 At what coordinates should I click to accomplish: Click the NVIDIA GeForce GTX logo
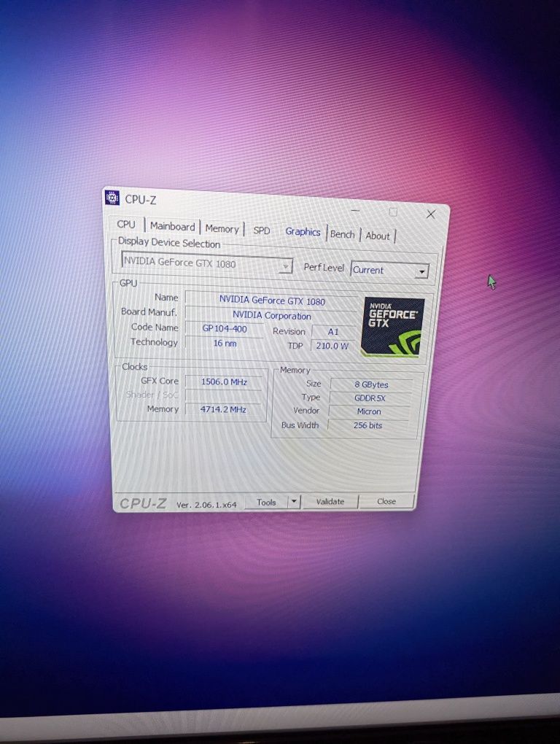click(x=392, y=327)
